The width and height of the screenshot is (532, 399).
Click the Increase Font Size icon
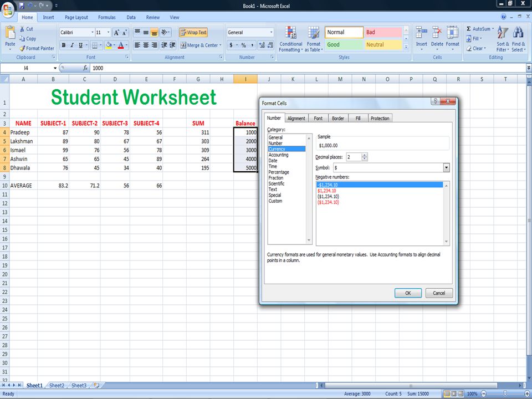tap(117, 33)
